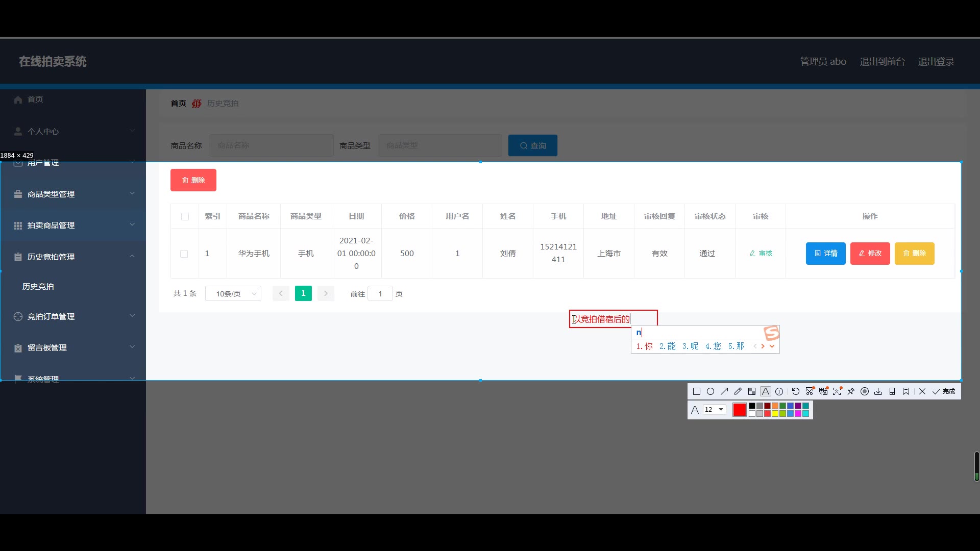The width and height of the screenshot is (980, 551).
Task: Pin the screenshot to screen
Action: [851, 391]
